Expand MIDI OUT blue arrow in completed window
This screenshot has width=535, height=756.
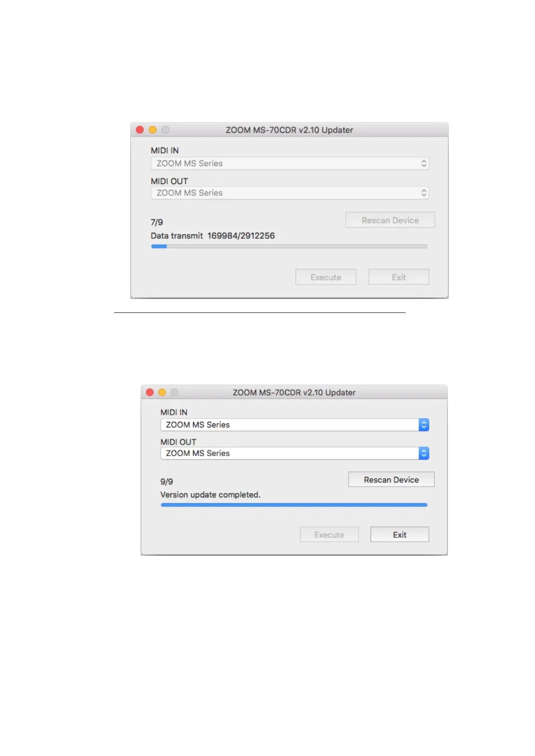click(x=424, y=453)
